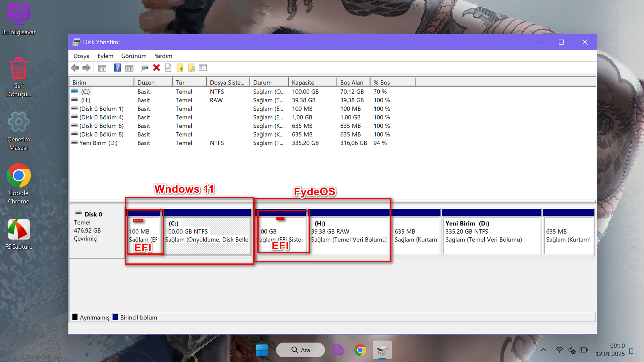Select the (H:) 39,38 GB RAW partition block
Viewport: 644px width, 362px height.
click(x=349, y=235)
